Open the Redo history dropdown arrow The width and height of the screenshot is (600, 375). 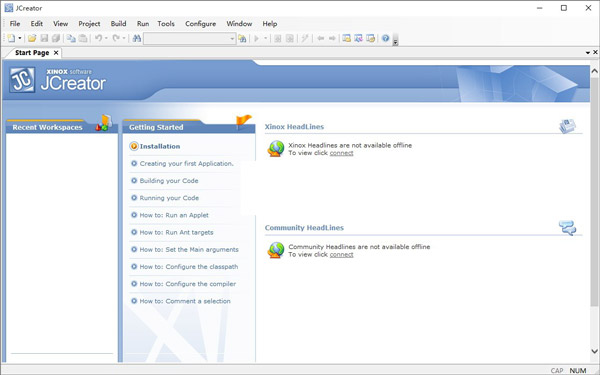[x=124, y=38]
